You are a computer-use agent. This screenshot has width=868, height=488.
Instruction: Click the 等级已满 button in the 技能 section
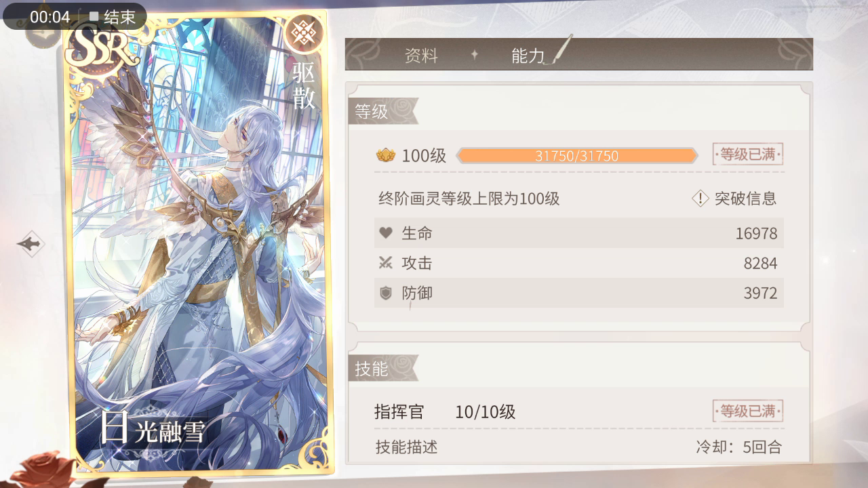(748, 411)
